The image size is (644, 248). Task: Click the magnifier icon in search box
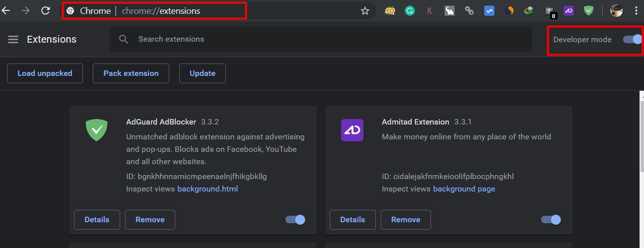(x=124, y=39)
